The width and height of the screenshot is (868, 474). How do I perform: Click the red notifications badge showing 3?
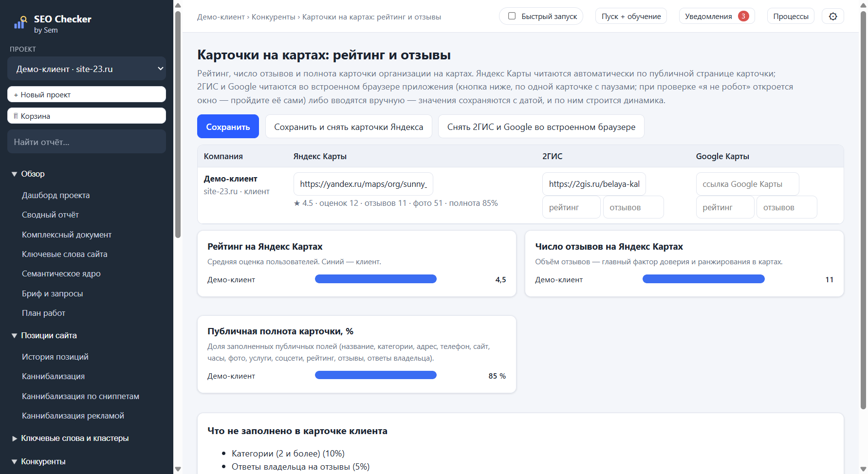point(743,16)
